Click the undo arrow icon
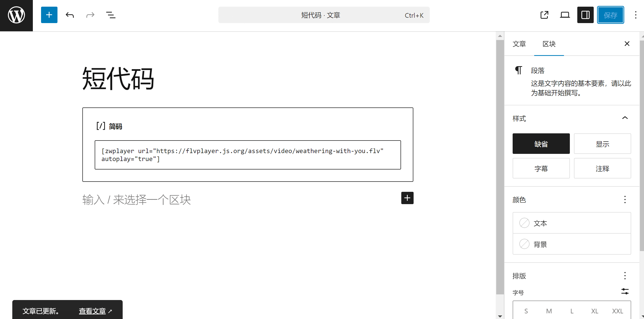Screen dimensions: 644x319 tap(70, 15)
